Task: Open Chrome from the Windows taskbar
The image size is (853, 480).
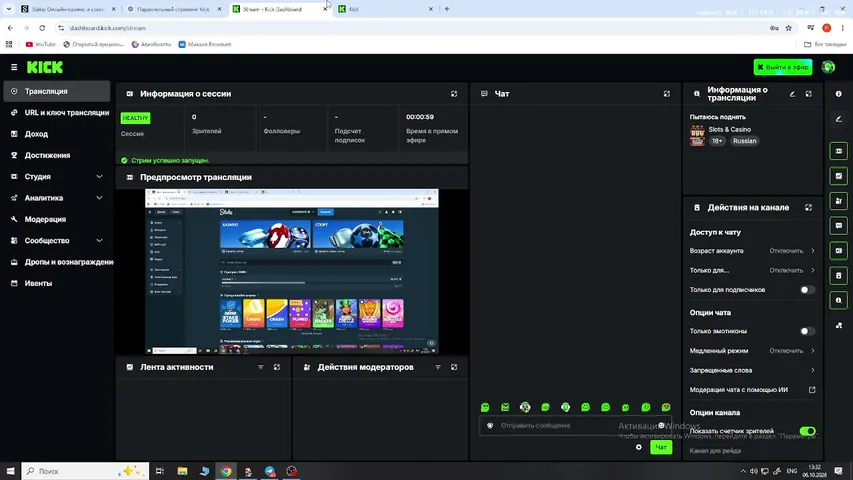Action: pyautogui.click(x=226, y=471)
